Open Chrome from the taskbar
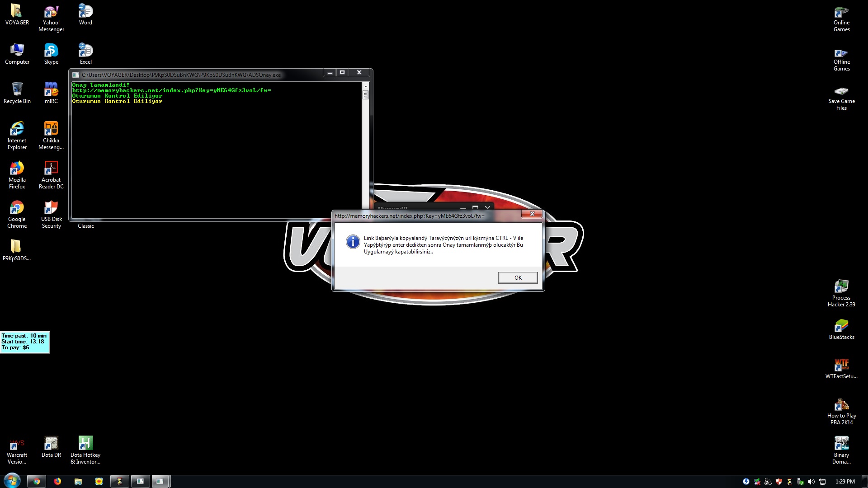The height and width of the screenshot is (488, 868). pyautogui.click(x=37, y=481)
